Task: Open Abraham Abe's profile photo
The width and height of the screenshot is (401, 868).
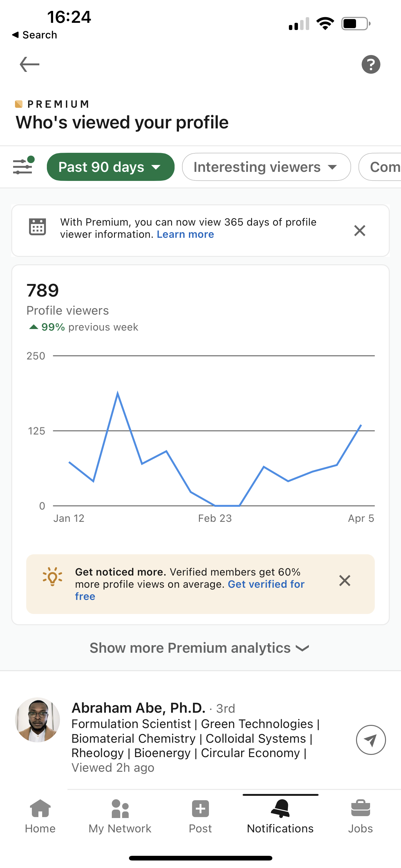Action: [38, 720]
